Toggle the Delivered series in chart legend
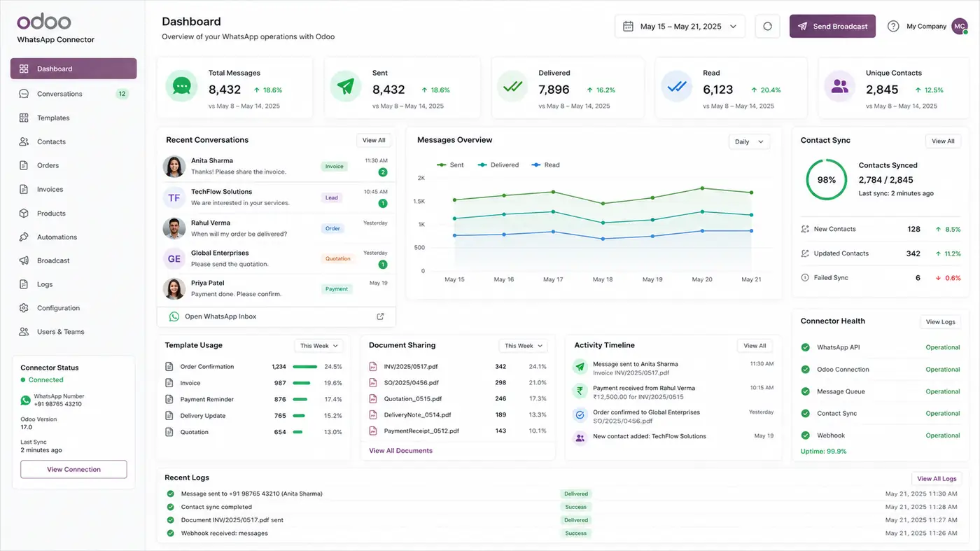 (498, 165)
